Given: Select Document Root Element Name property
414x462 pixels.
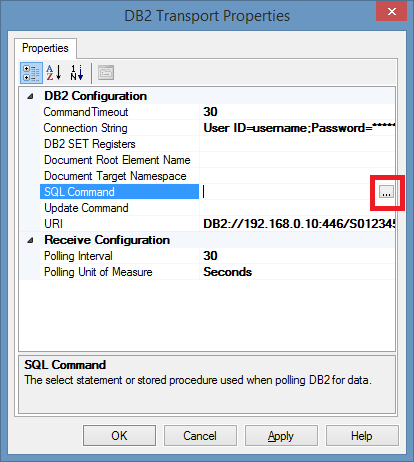Looking at the screenshot, I should 120,160.
